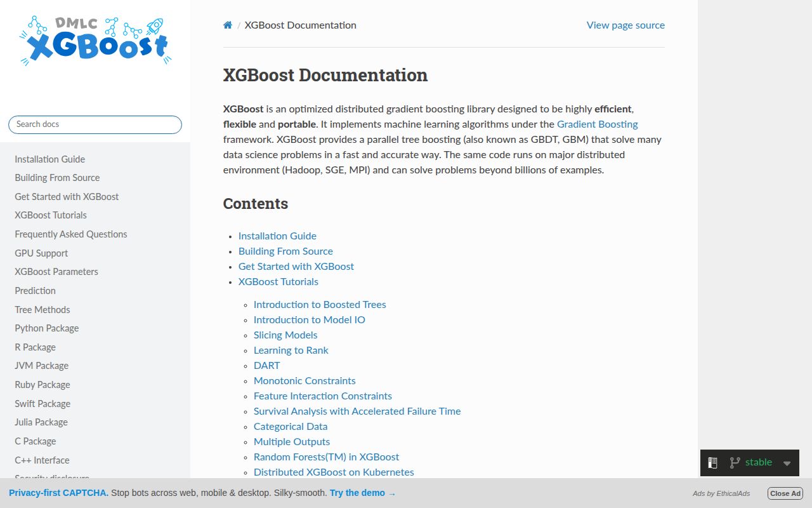This screenshot has width=812, height=508.
Task: Go to Frequently Asked Questions sidebar item
Action: click(x=71, y=234)
